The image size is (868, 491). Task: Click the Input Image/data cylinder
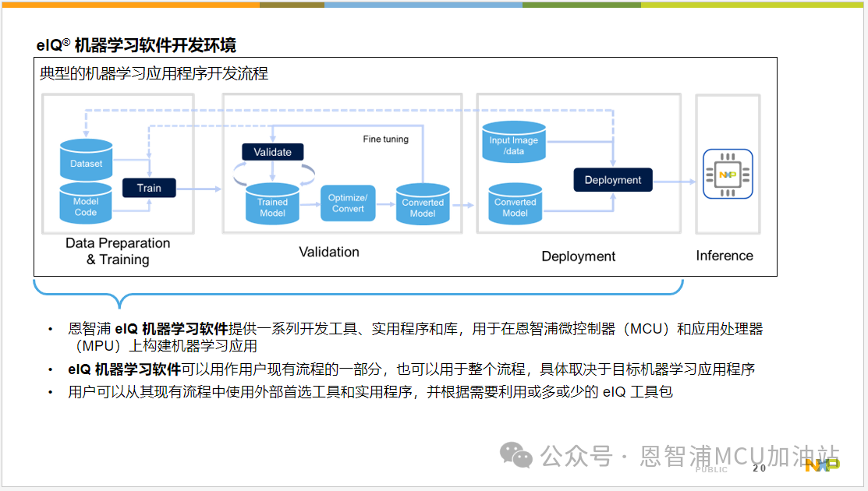coord(514,142)
